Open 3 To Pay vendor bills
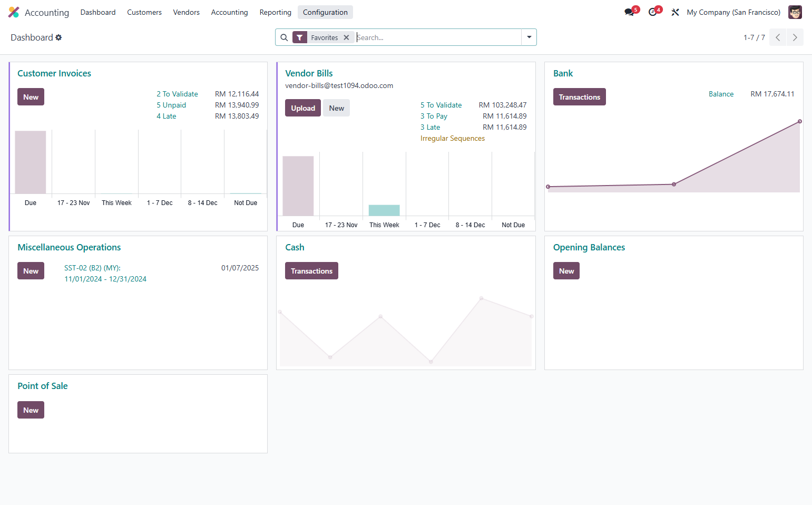This screenshot has width=812, height=505. point(434,116)
